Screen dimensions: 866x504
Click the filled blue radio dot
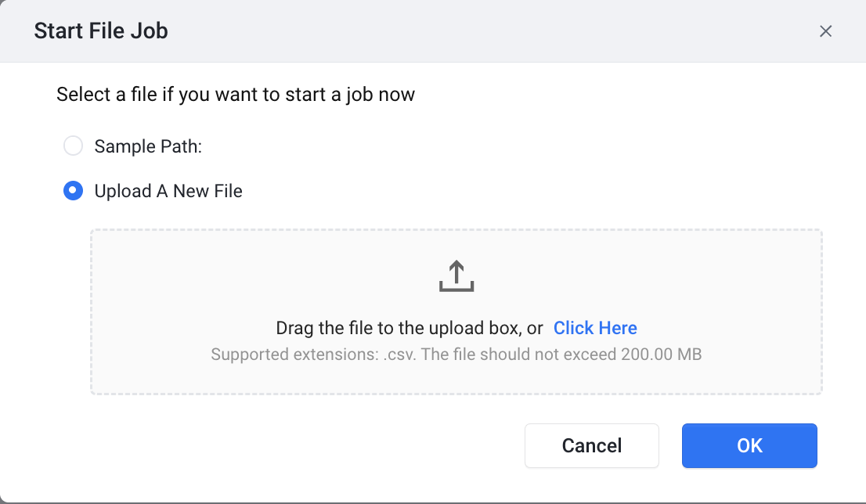(73, 190)
